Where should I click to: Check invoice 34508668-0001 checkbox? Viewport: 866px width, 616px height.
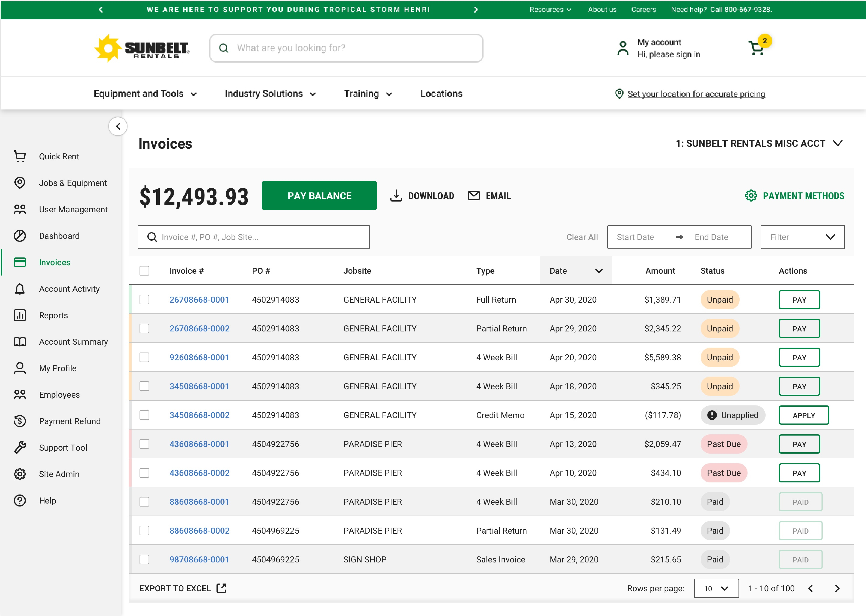click(x=144, y=386)
